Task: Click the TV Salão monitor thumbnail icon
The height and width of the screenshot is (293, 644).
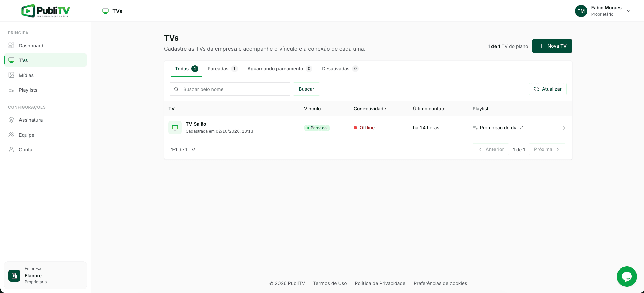Action: (x=175, y=128)
